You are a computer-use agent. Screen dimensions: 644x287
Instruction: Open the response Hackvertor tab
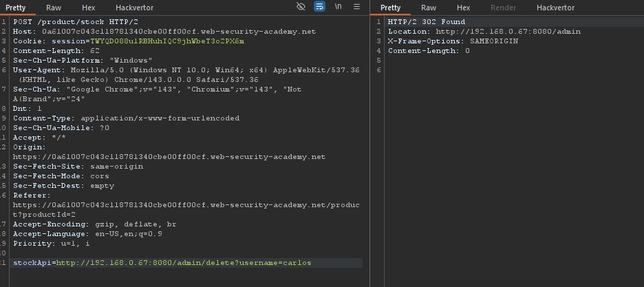coord(556,8)
